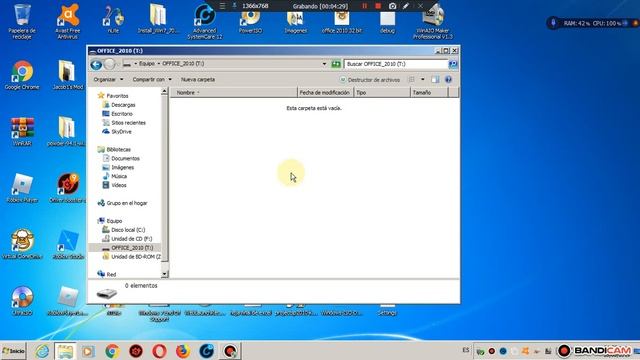Select WinRAR desktop icon

click(x=22, y=131)
